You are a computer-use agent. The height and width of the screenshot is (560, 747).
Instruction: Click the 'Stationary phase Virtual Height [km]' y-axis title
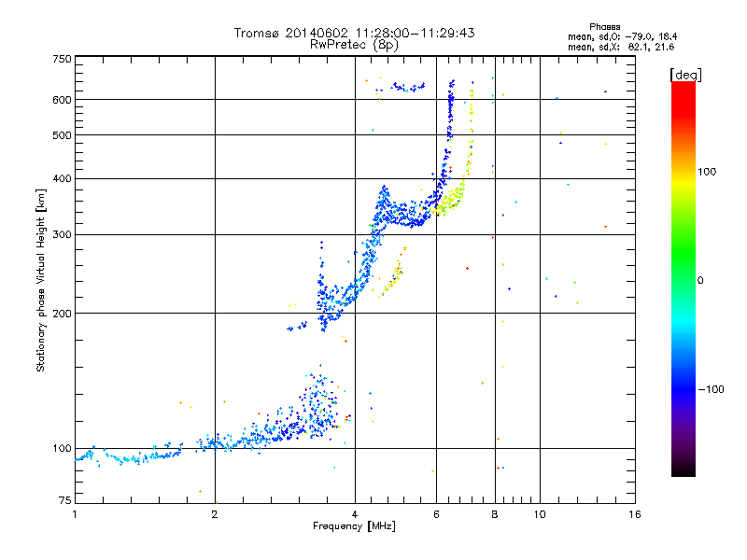(41, 280)
